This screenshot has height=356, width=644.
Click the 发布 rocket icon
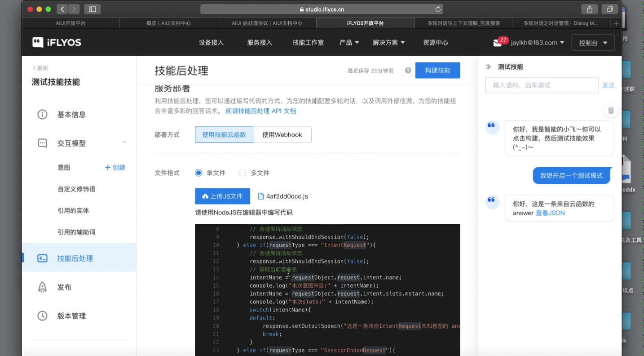coord(42,287)
